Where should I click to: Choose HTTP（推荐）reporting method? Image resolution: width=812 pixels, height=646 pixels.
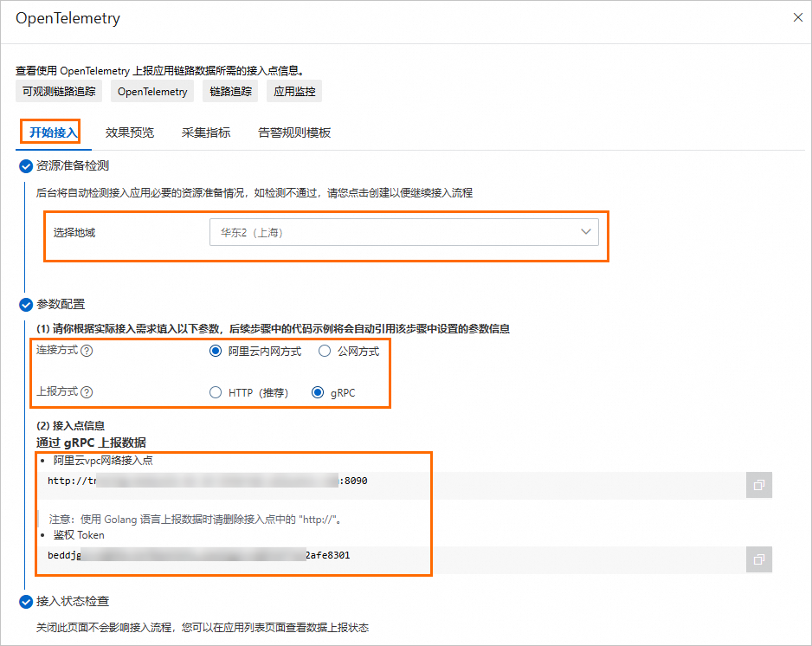point(216,392)
